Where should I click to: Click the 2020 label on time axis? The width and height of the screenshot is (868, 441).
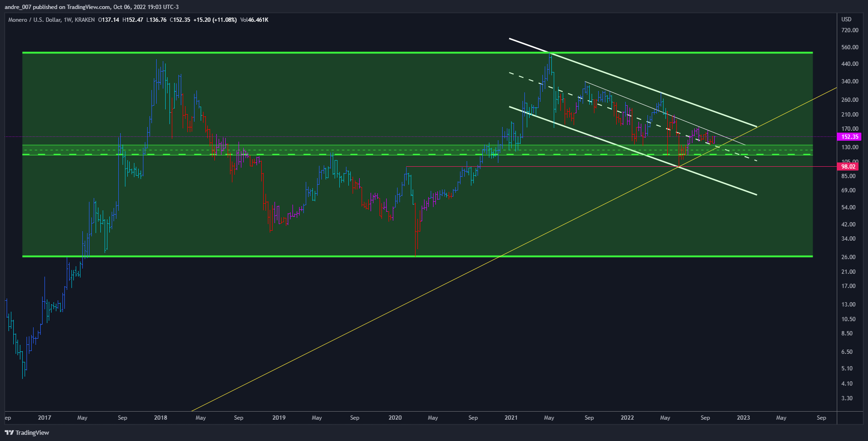click(x=395, y=418)
